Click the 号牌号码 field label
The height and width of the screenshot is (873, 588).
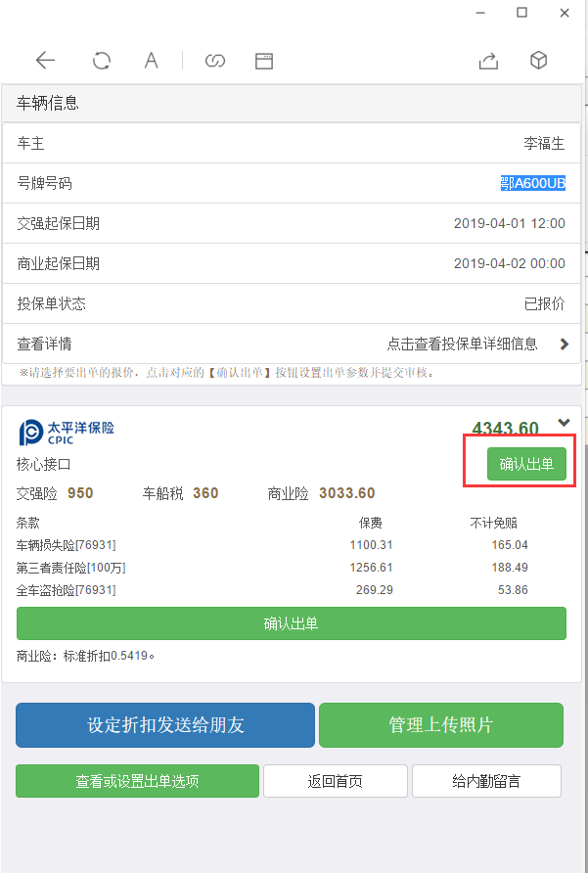tap(45, 184)
